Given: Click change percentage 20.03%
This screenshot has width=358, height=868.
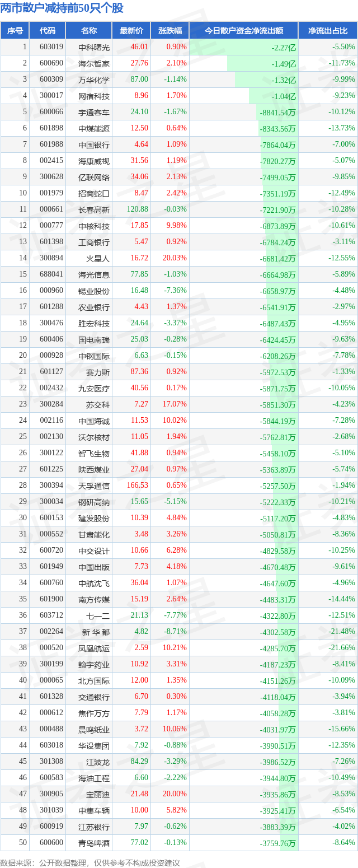Looking at the screenshot, I should pyautogui.click(x=175, y=258).
